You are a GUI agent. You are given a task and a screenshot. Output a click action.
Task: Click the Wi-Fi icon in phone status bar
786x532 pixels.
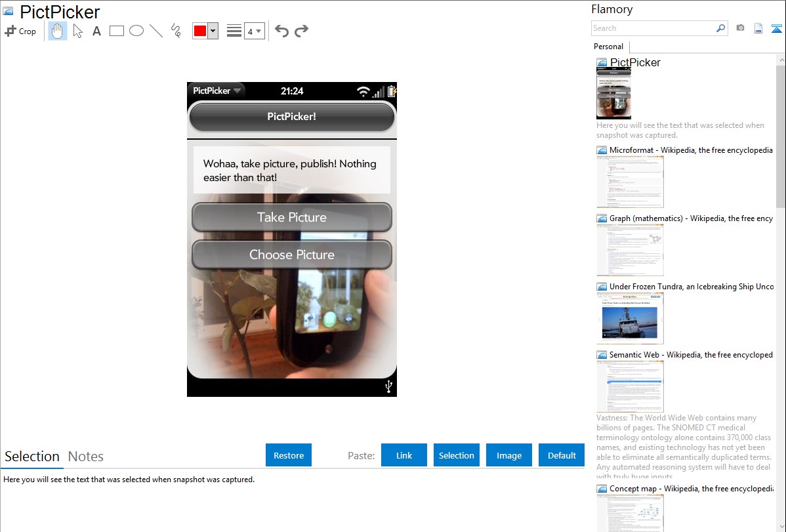[x=363, y=91]
